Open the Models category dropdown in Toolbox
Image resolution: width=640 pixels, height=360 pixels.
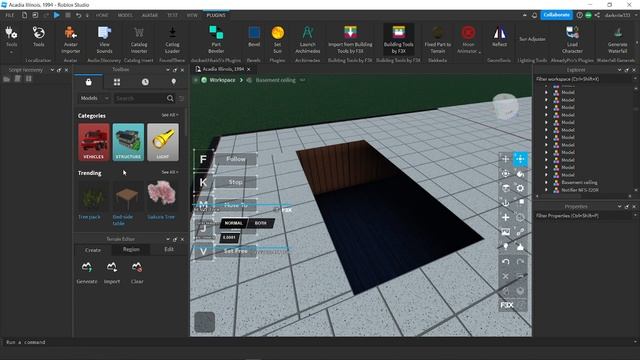94,98
